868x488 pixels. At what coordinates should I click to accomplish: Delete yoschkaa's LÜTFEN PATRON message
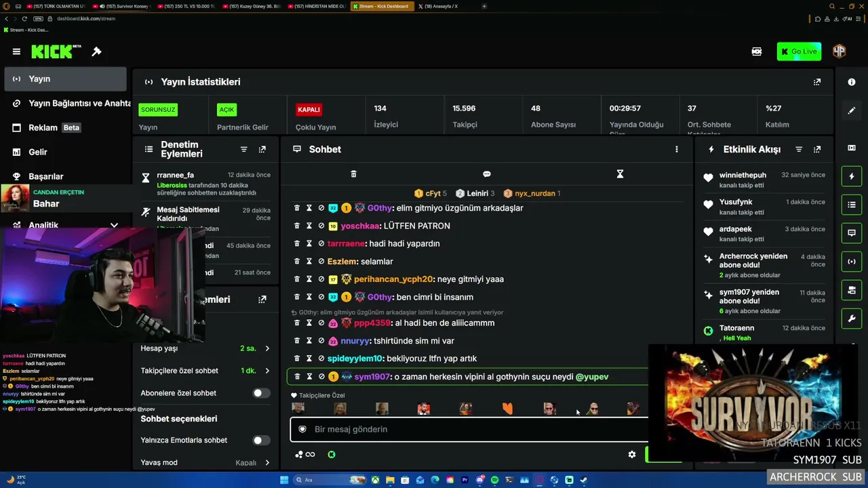point(297,226)
